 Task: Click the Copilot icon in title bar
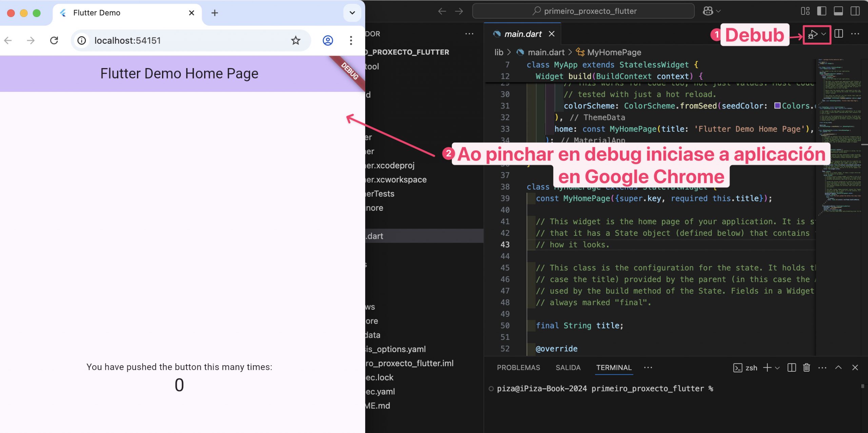coord(708,11)
